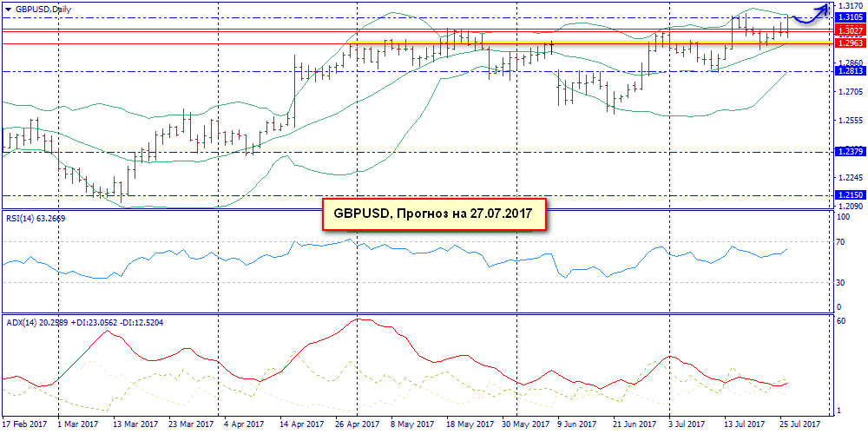Screen dimensions: 868x434
Task: Click the 8 May 2017 date label
Action: click(x=413, y=423)
